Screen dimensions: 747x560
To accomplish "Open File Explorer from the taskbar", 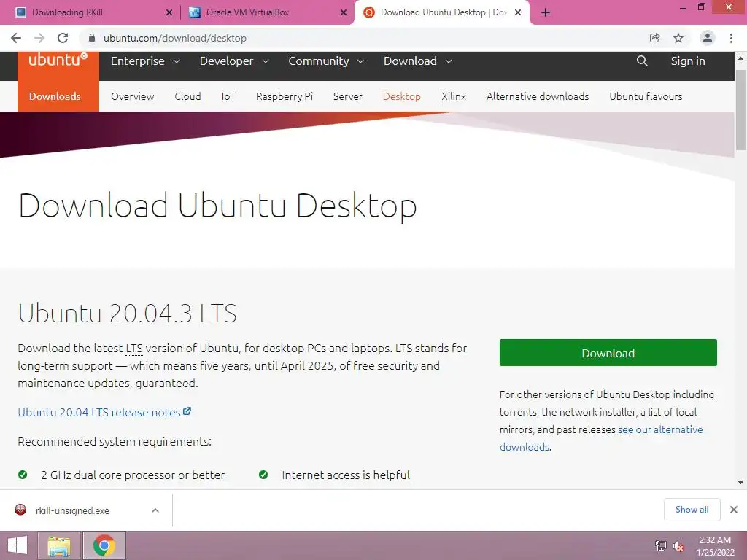I will 59,545.
